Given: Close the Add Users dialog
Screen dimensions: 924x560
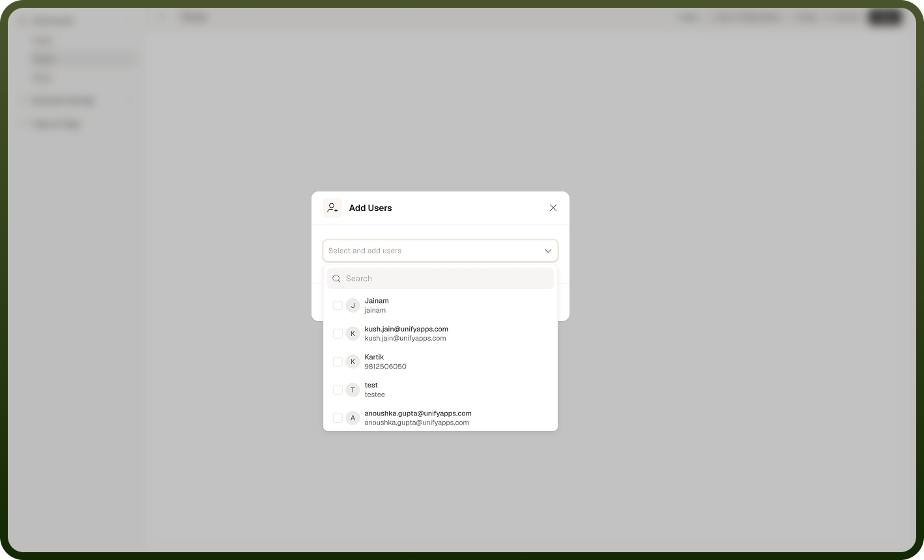Looking at the screenshot, I should 553,208.
